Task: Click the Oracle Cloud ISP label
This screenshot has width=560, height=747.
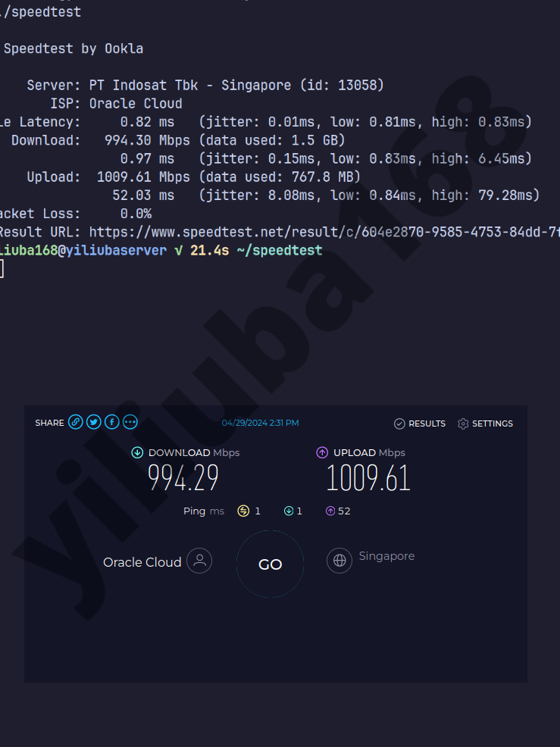Action: [x=142, y=562]
